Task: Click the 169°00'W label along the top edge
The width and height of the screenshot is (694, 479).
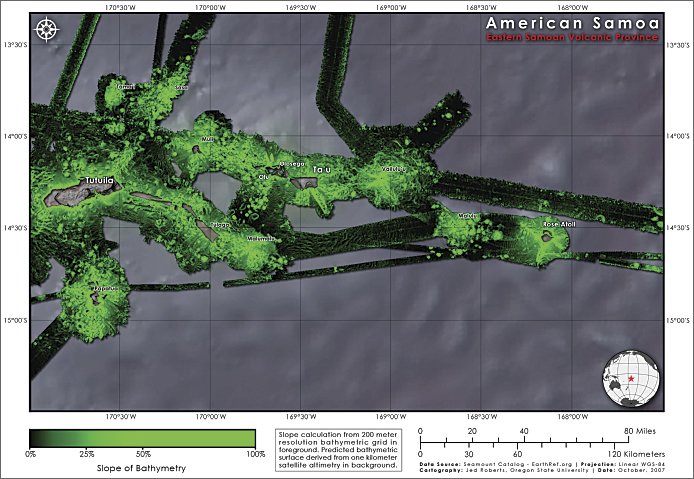Action: (391, 7)
